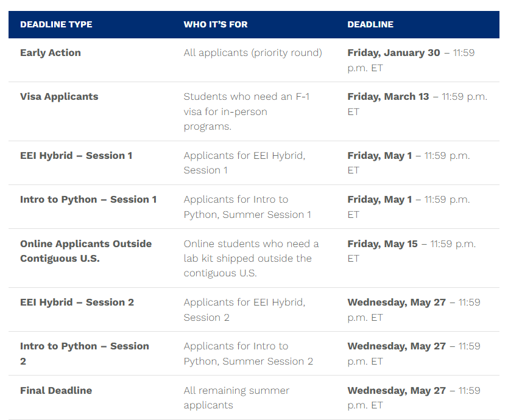Click the Friday, March 13 deadline date
Viewport: 508px width, 420px height.
tap(388, 97)
